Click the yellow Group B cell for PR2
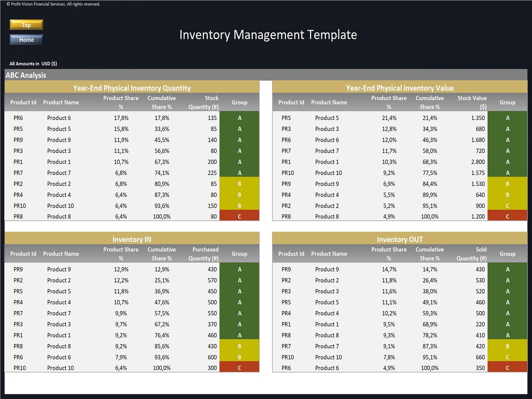 click(x=239, y=184)
